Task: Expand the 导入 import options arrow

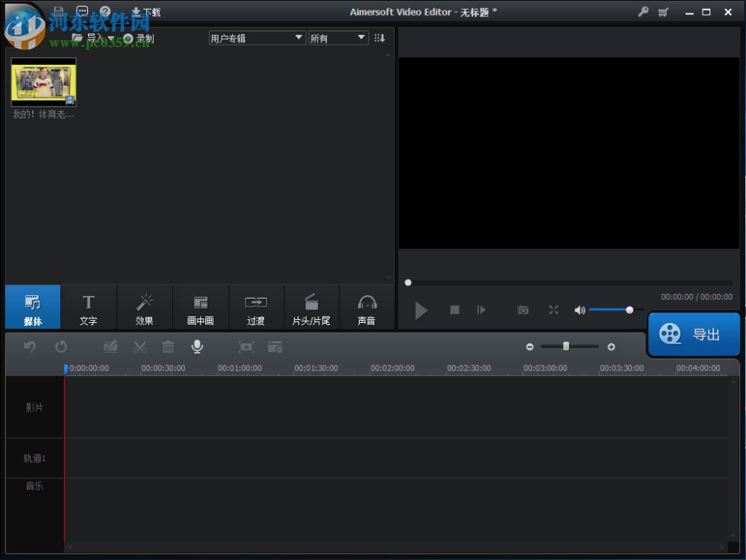Action: pyautogui.click(x=109, y=37)
